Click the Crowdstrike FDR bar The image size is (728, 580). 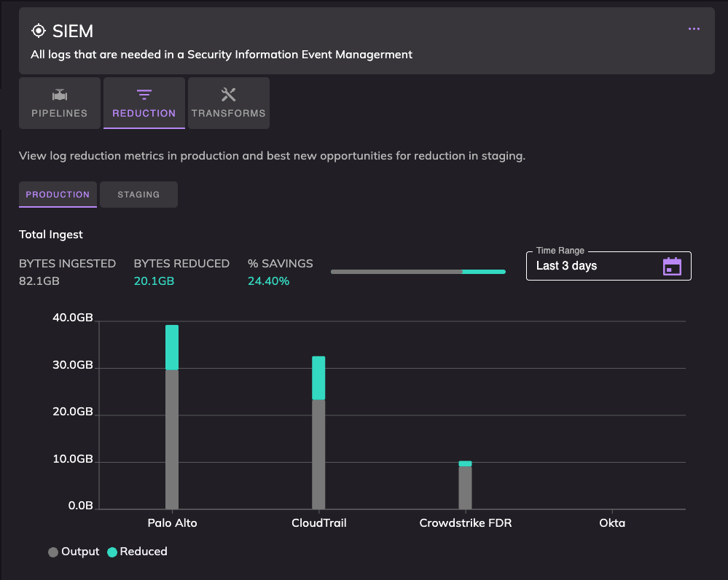(465, 486)
